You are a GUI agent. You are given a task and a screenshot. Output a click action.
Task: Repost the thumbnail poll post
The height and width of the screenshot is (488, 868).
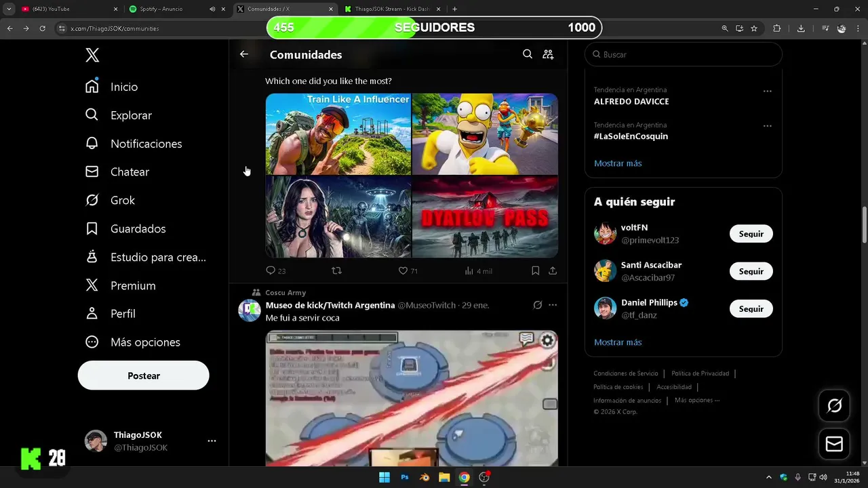pyautogui.click(x=336, y=270)
